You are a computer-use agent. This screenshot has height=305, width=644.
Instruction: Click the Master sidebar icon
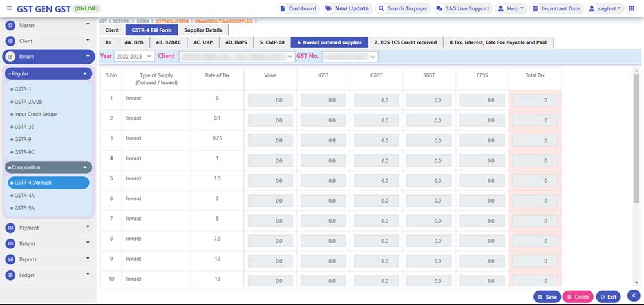point(10,25)
